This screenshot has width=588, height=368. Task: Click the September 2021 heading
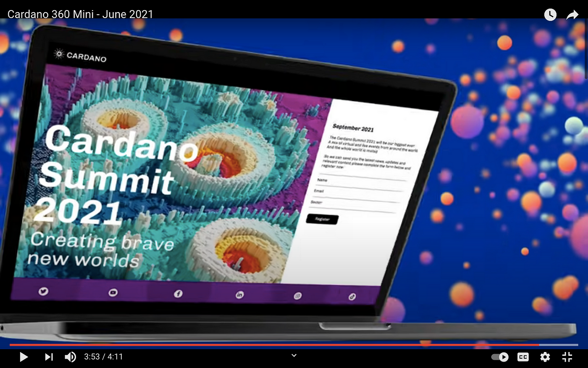coord(353,127)
